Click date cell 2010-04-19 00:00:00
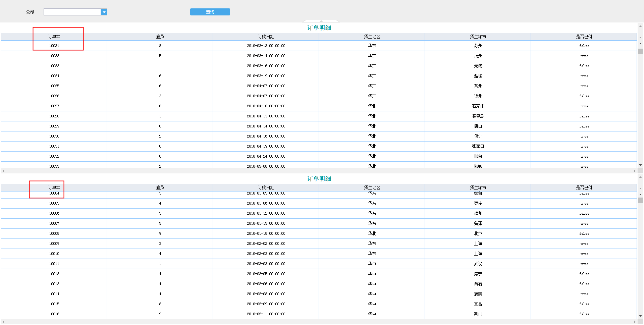 click(266, 146)
